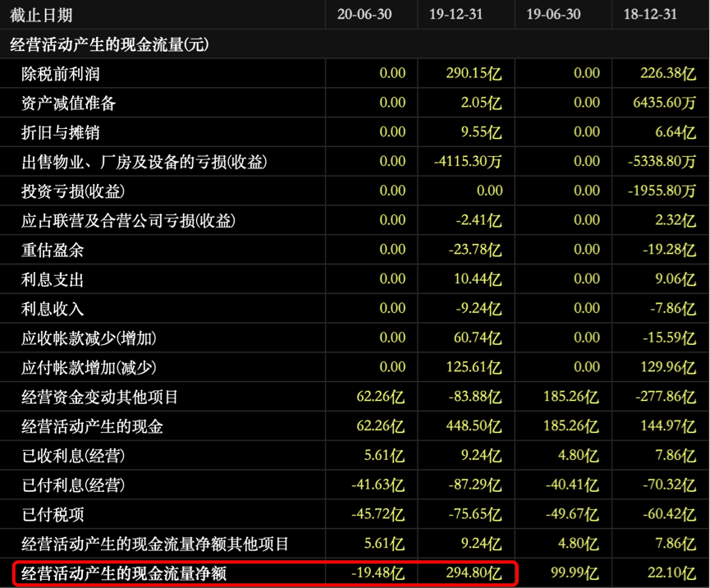The image size is (710, 588).
Task: Click the 折旧与摊销 row label
Action: pos(60,132)
